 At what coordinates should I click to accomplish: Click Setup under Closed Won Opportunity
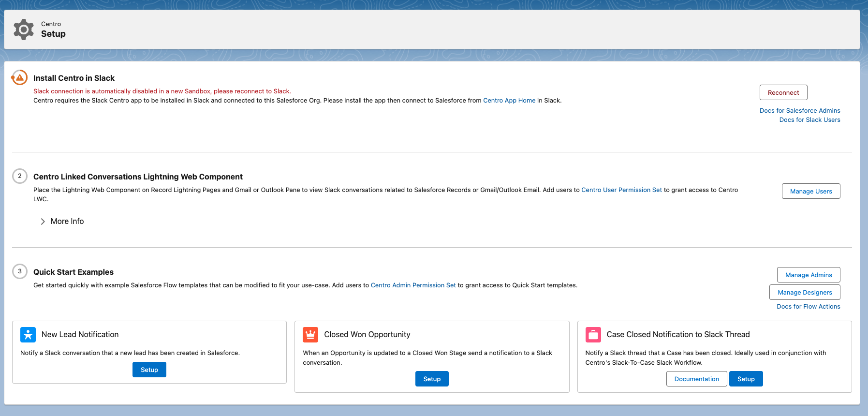coord(432,379)
